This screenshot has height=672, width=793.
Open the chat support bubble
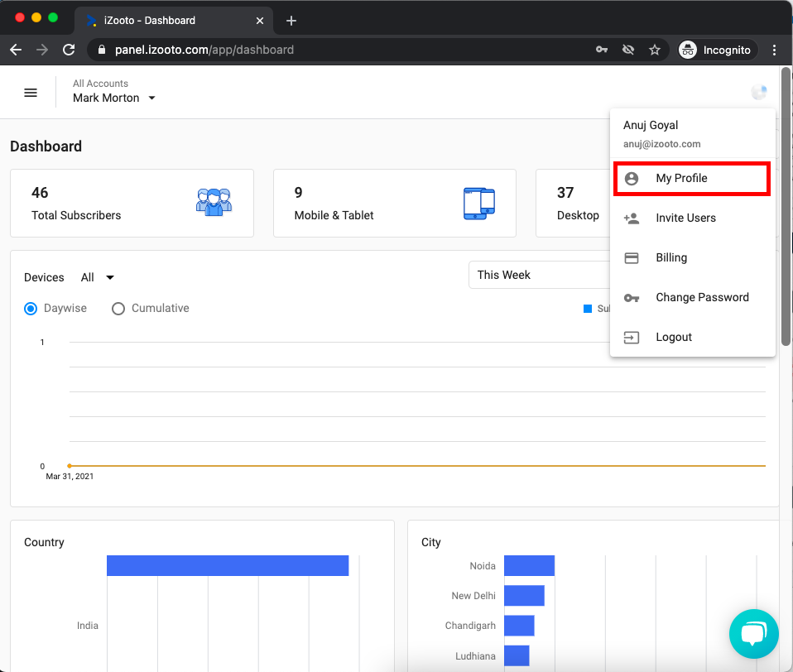(753, 634)
